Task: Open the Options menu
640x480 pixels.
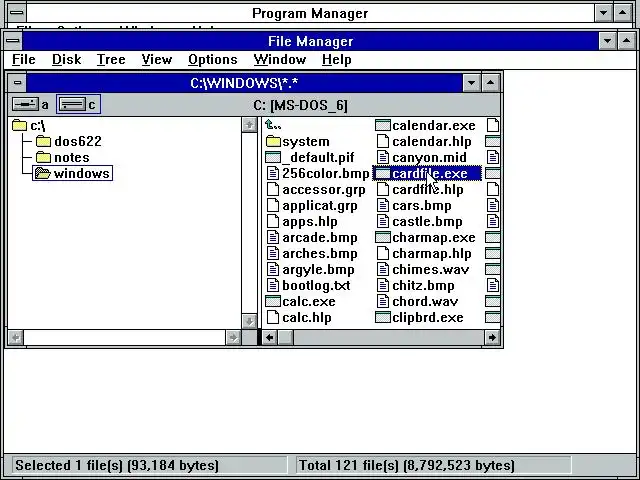Action: click(x=212, y=60)
